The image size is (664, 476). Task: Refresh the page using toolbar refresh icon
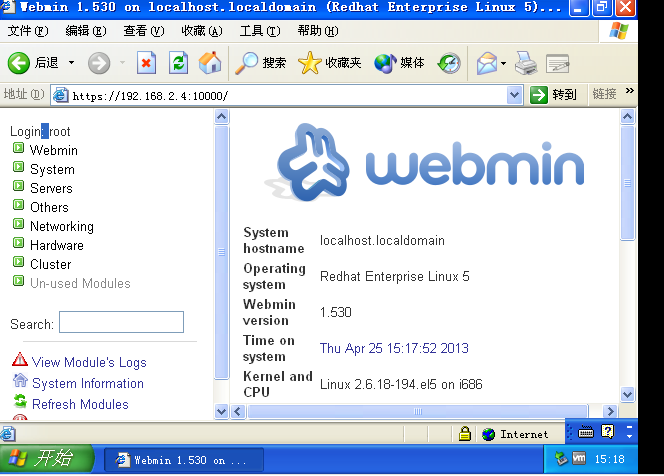coord(178,63)
